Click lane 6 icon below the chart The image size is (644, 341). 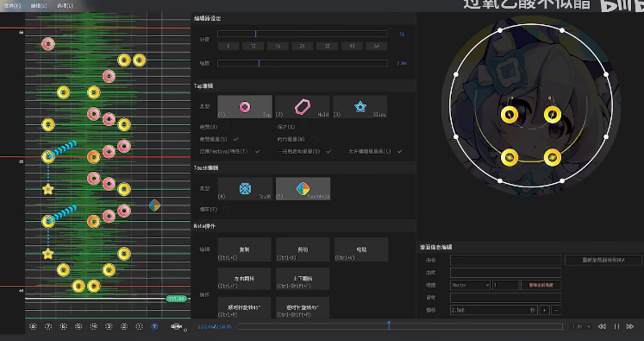pos(63,326)
